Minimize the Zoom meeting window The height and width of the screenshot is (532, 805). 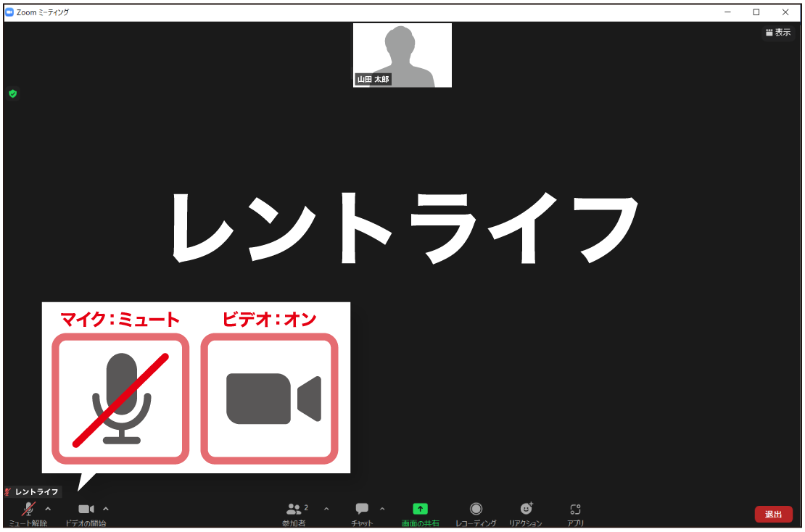coord(727,12)
